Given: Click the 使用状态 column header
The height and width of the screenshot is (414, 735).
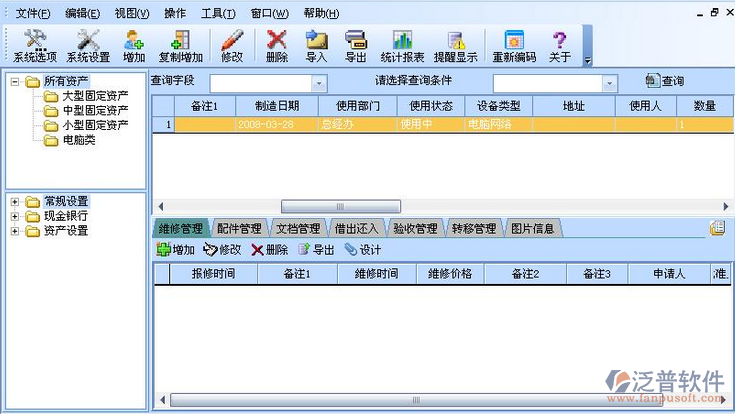Looking at the screenshot, I should 431,106.
